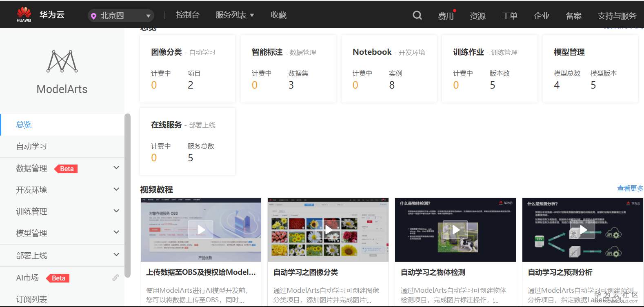The image size is (644, 307).
Task: Open the 模型管理 overview card title
Action: (569, 52)
